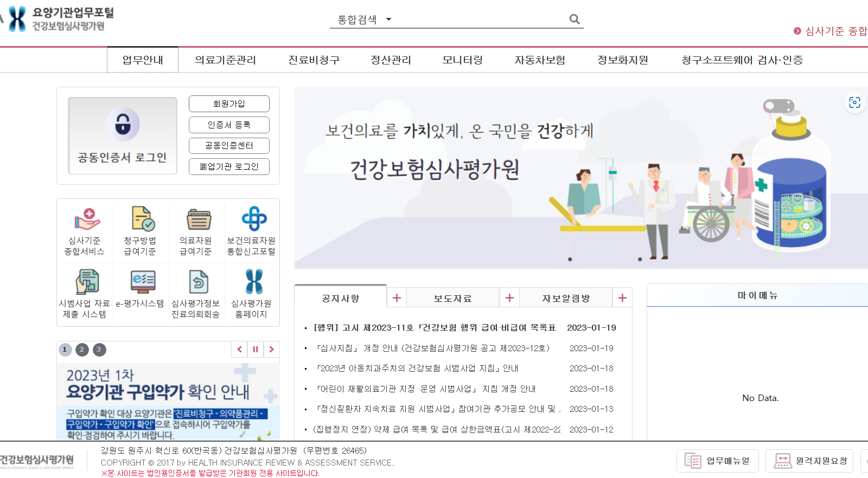The height and width of the screenshot is (478, 868).
Task: Click the search magnifier icon
Action: (575, 20)
